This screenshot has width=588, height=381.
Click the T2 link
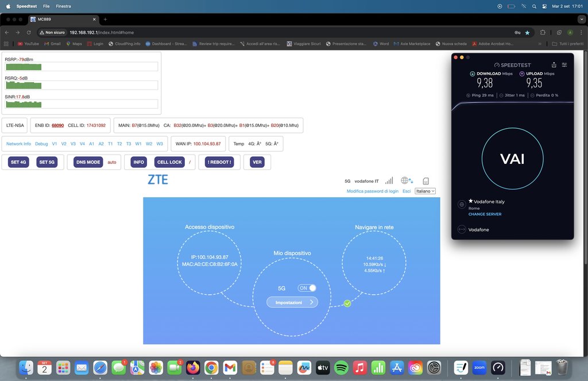click(119, 144)
